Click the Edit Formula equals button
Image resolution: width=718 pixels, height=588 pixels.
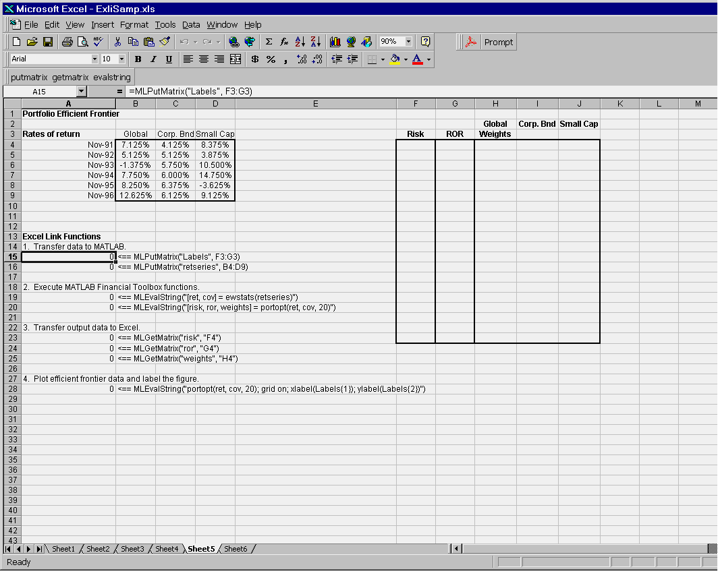point(119,92)
